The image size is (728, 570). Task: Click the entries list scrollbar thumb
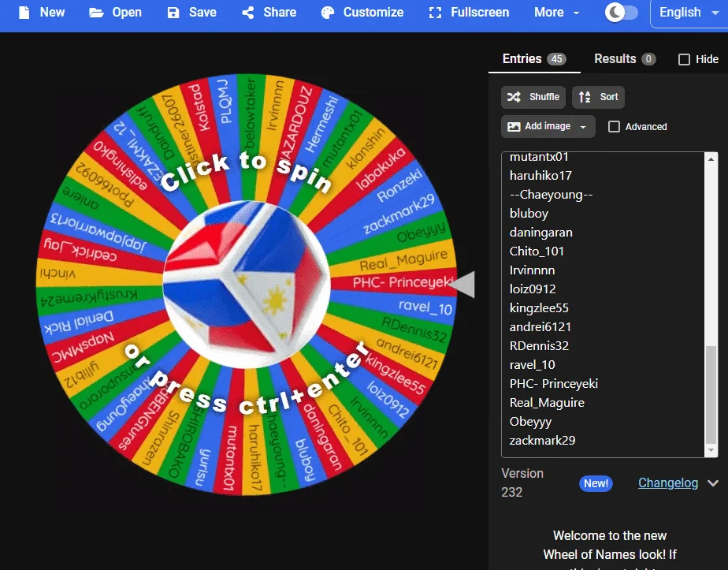(x=711, y=395)
